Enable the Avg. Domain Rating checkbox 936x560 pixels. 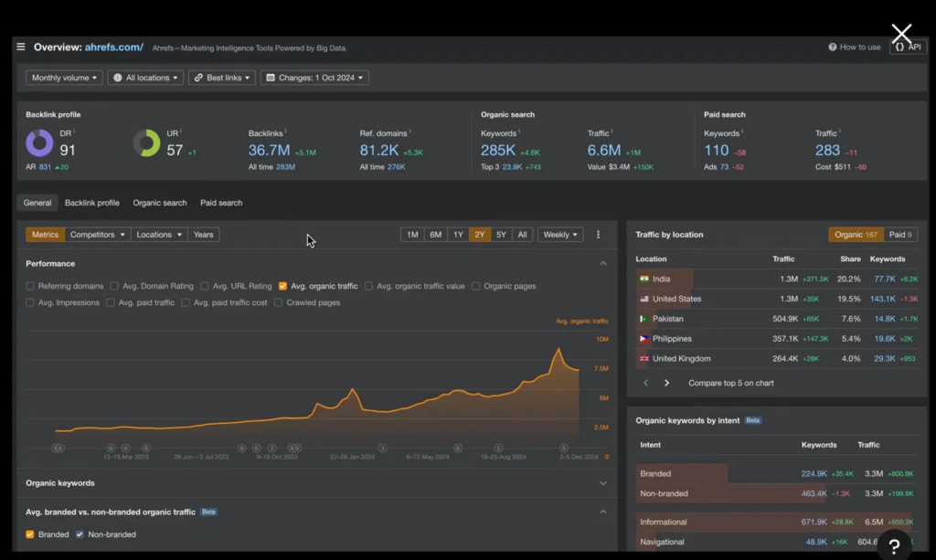coord(114,286)
